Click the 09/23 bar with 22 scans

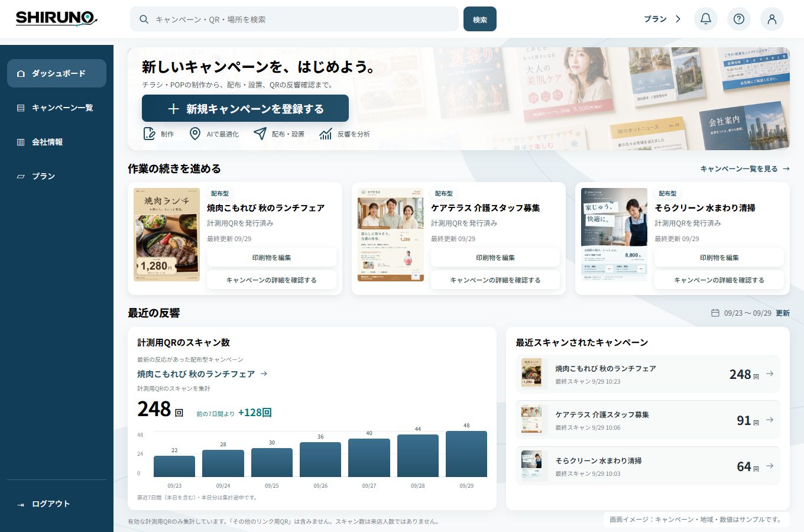174,466
